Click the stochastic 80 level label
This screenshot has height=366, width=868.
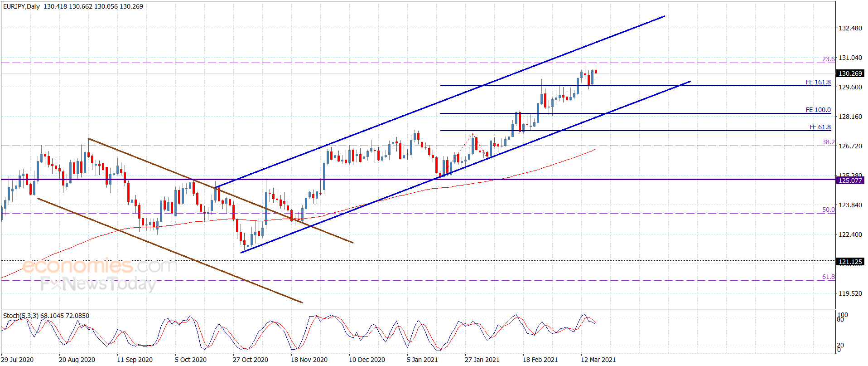pyautogui.click(x=840, y=319)
